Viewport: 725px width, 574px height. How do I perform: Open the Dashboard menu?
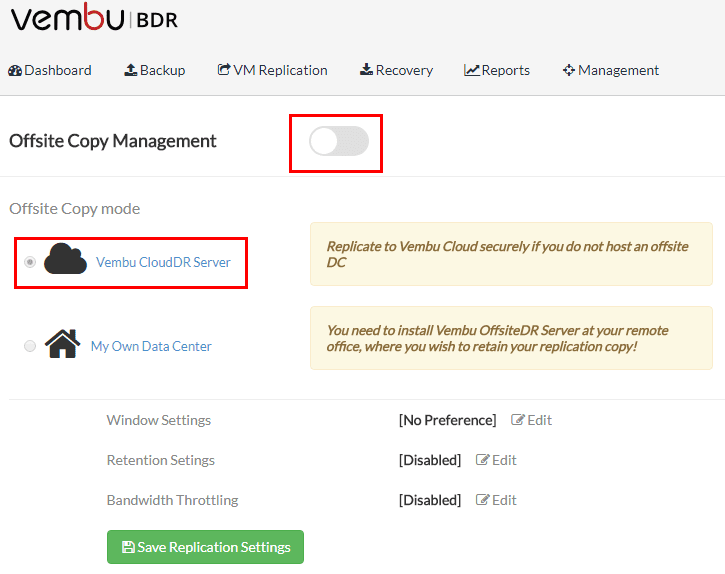[x=50, y=70]
